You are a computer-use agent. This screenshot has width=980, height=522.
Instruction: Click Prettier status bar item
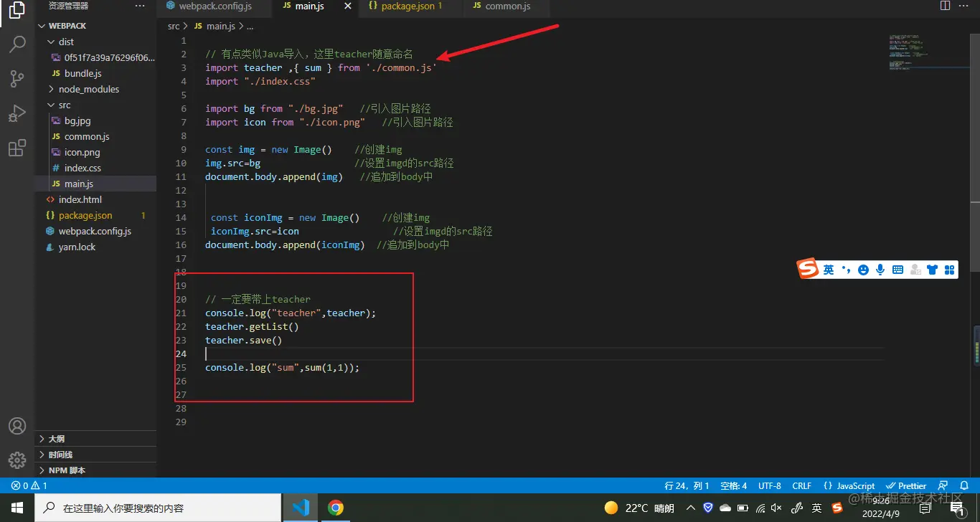(907, 485)
